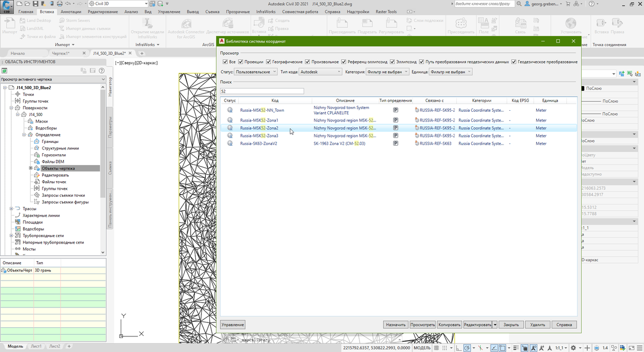
Task: Click the projection type icon in Russia-MSK52-Zona1 row
Action: (x=396, y=120)
